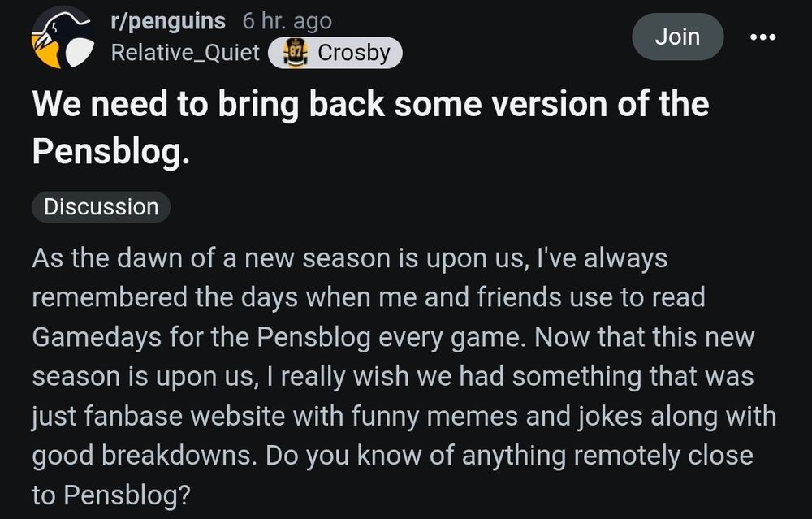812x519 pixels.
Task: Click the 6 hr. ago timestamp
Action: (x=285, y=20)
